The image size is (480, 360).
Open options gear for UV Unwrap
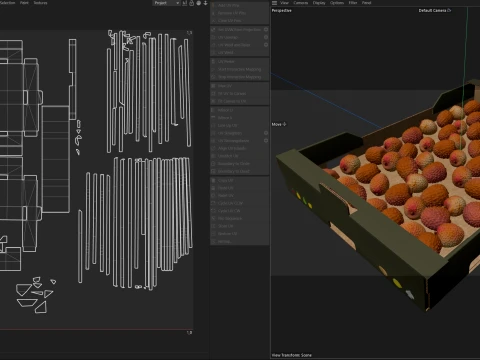[x=266, y=37]
